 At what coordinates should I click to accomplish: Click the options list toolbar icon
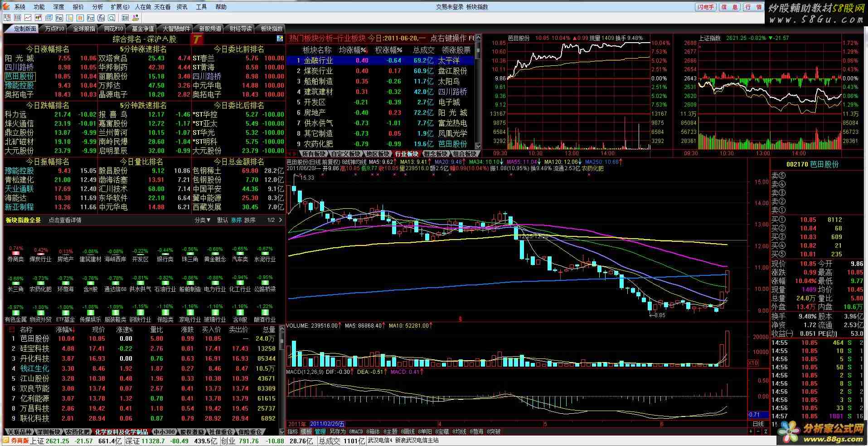[125, 18]
